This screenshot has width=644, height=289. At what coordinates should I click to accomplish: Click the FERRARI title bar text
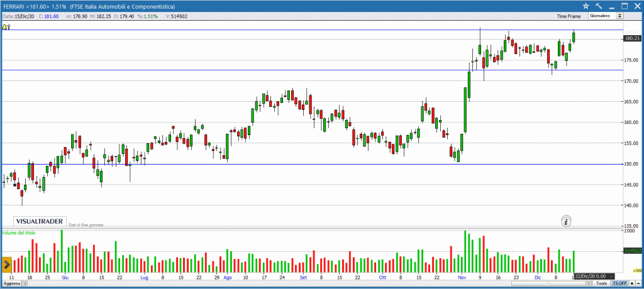coord(88,6)
